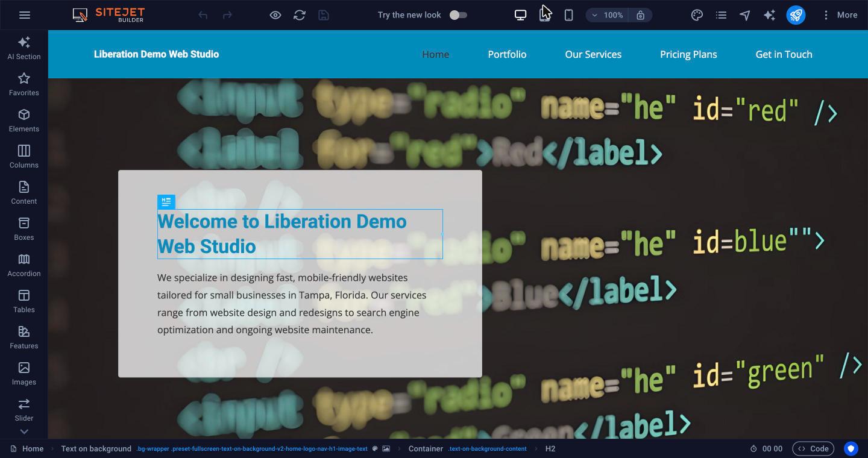Enable the 'Try the new look' switch
868x458 pixels.
tap(458, 15)
